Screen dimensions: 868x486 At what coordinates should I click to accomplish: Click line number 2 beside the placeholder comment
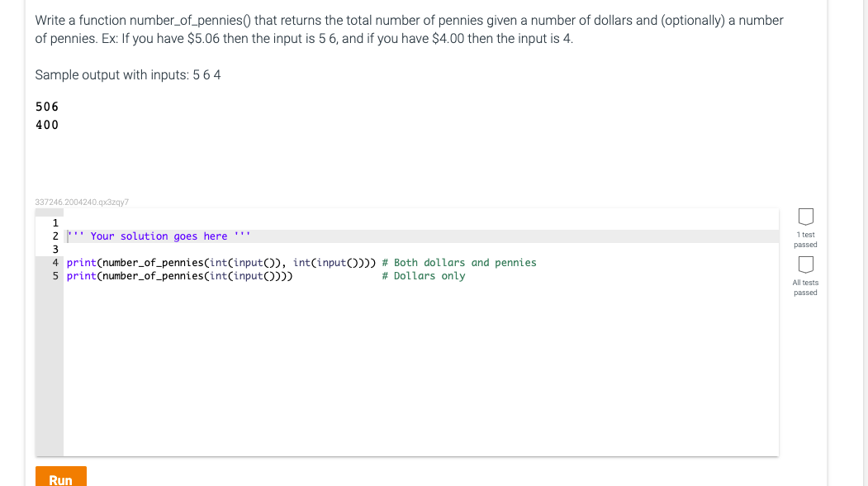click(55, 236)
